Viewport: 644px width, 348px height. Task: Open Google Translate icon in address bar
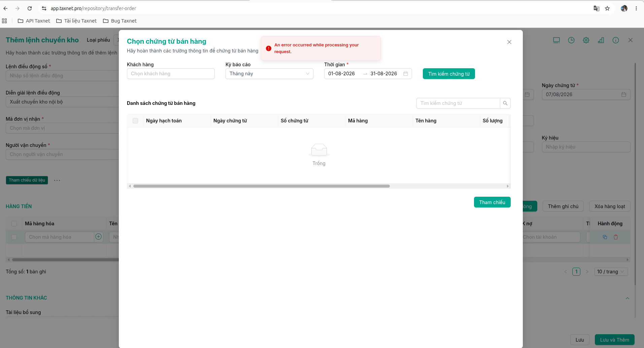coord(596,8)
